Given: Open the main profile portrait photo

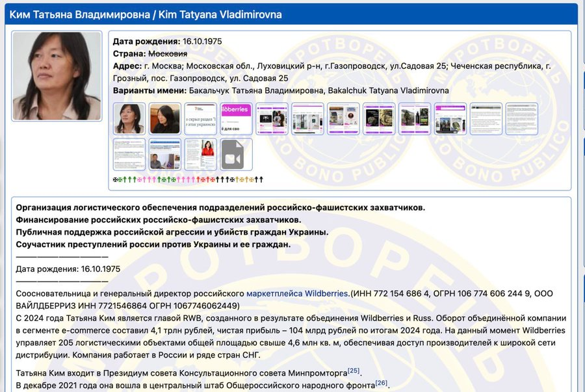Looking at the screenshot, I should click(x=57, y=76).
